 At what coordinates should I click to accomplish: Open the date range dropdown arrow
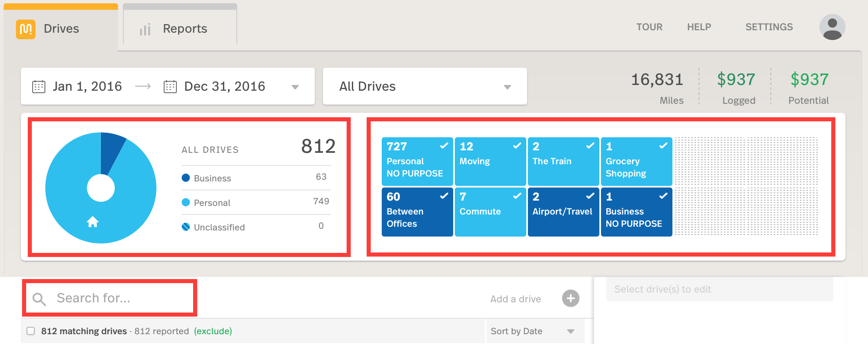[x=295, y=87]
